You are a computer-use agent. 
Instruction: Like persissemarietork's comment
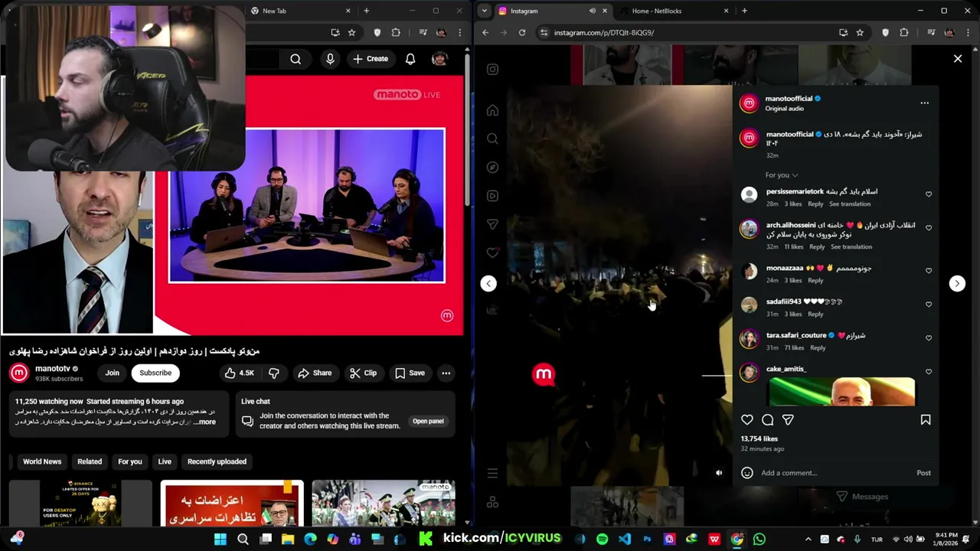click(x=929, y=194)
